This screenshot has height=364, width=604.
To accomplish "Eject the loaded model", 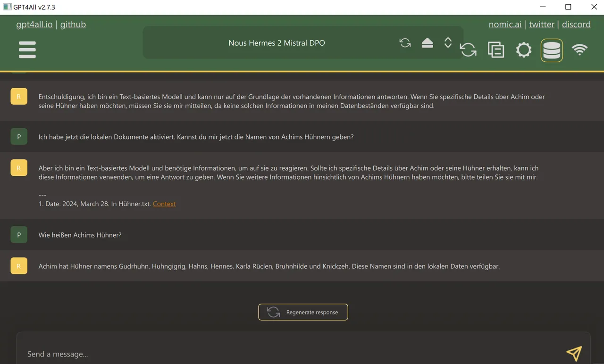I will click(x=428, y=43).
